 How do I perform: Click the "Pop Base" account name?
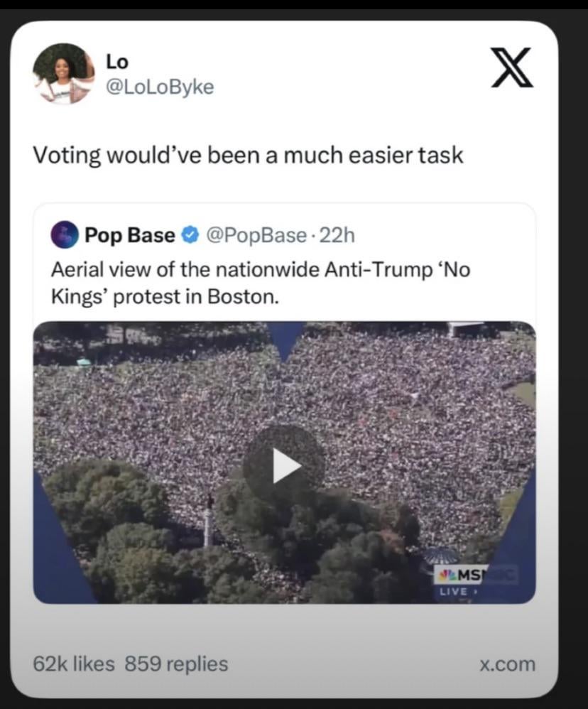click(129, 235)
